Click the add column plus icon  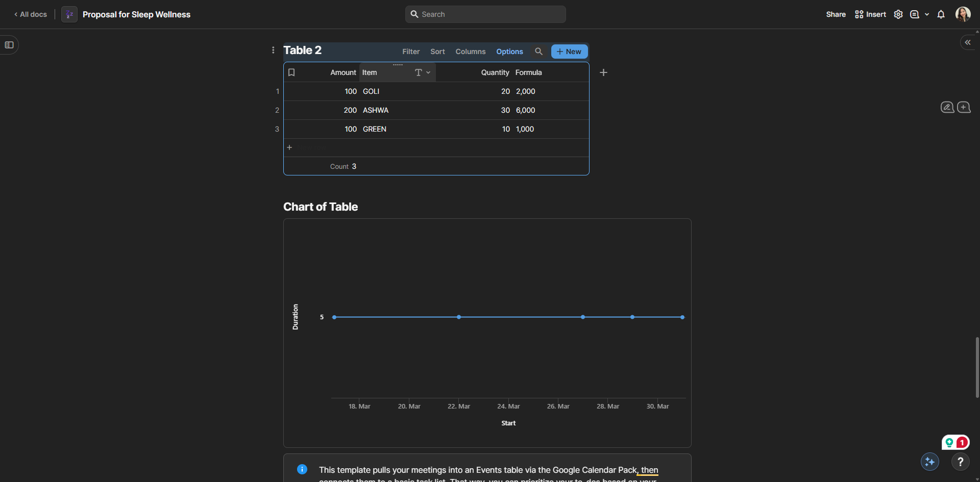click(603, 72)
